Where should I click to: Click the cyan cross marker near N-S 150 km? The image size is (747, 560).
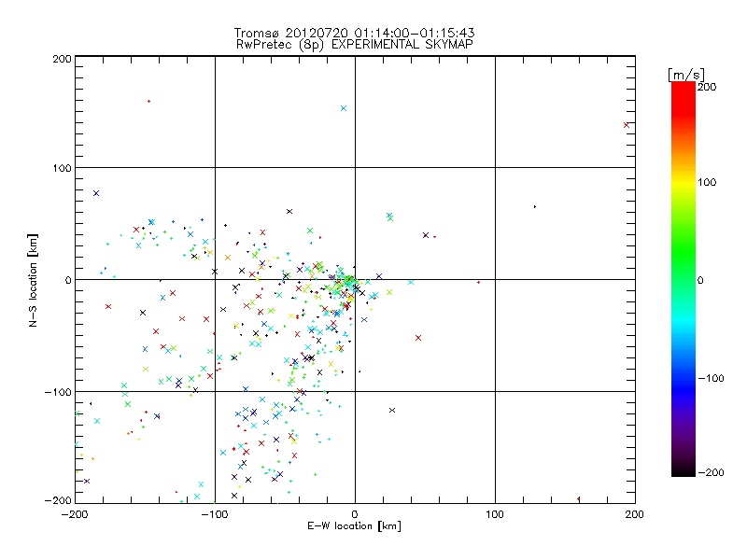344,108
